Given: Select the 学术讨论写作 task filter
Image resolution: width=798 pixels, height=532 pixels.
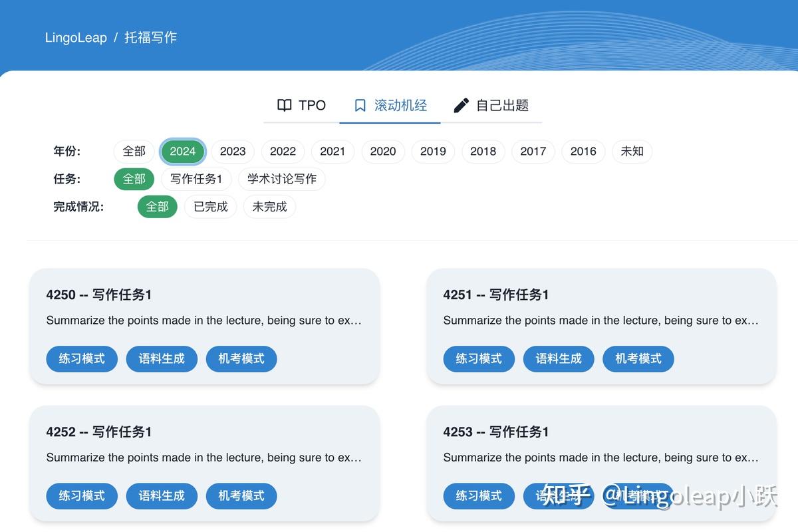Looking at the screenshot, I should 281,179.
